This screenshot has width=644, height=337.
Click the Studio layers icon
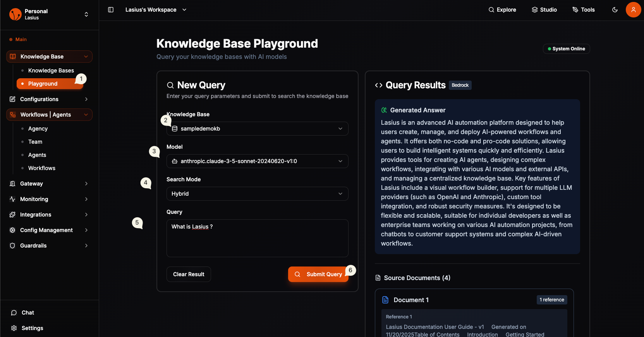(x=535, y=10)
